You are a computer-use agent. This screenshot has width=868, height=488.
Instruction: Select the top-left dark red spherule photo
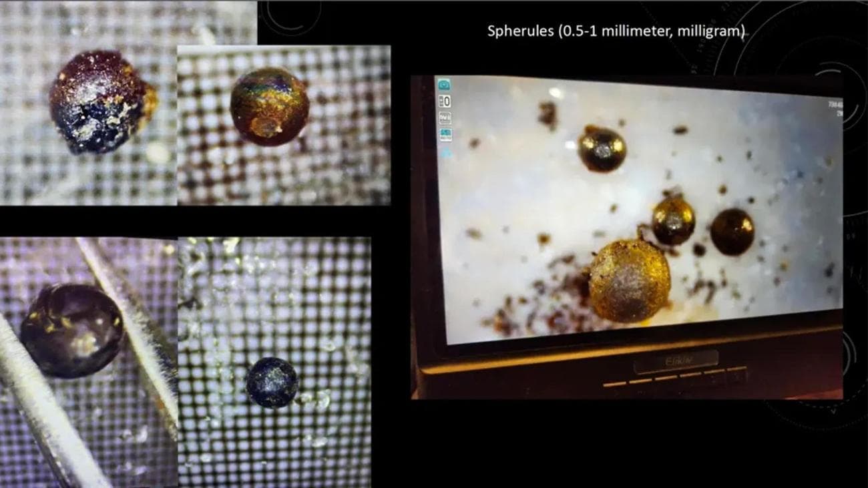click(x=99, y=101)
